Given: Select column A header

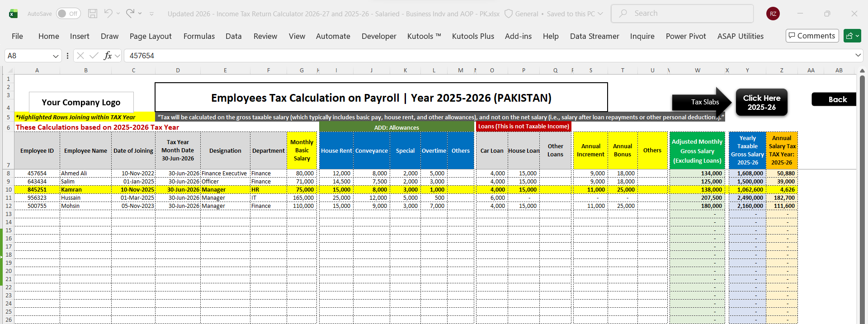Looking at the screenshot, I should pos(37,70).
